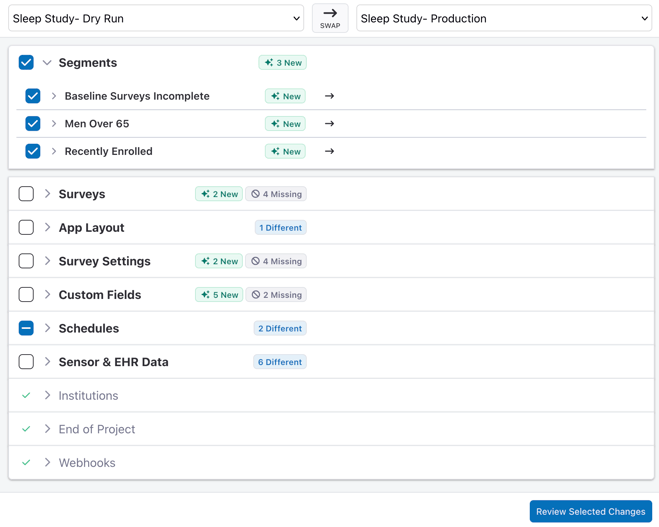The width and height of the screenshot is (659, 527).
Task: Click the 5 New badge on Custom Fields
Action: (219, 295)
